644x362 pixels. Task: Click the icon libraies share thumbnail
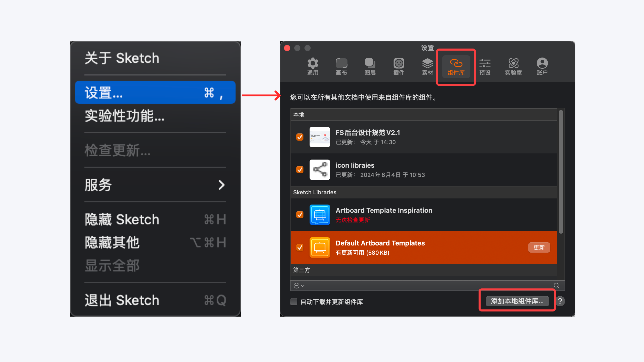pyautogui.click(x=320, y=169)
